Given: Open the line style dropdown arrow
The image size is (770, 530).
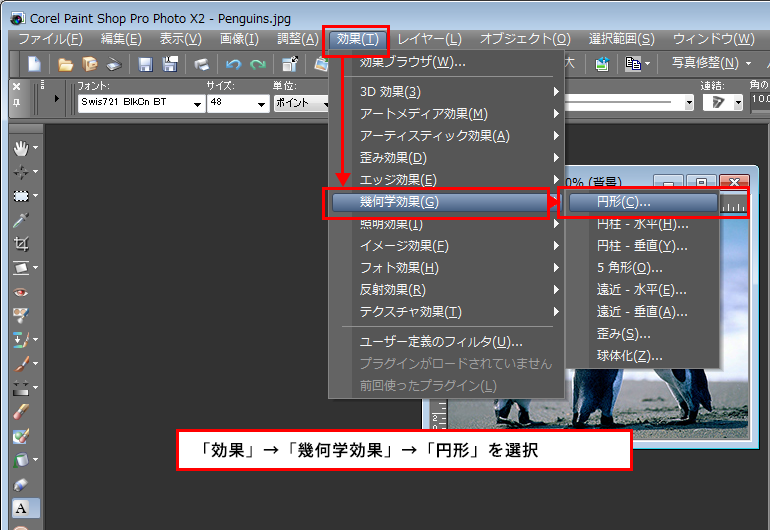Looking at the screenshot, I should pyautogui.click(x=689, y=103).
